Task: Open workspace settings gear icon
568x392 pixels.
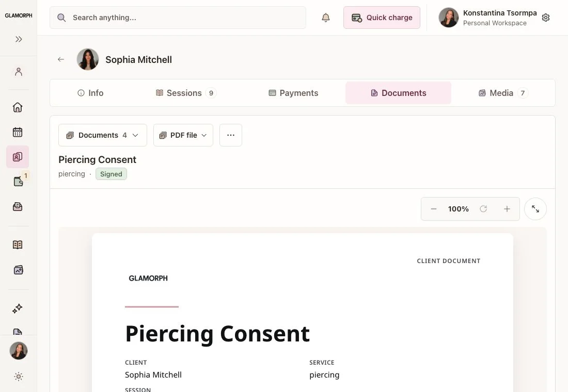Action: [x=546, y=18]
